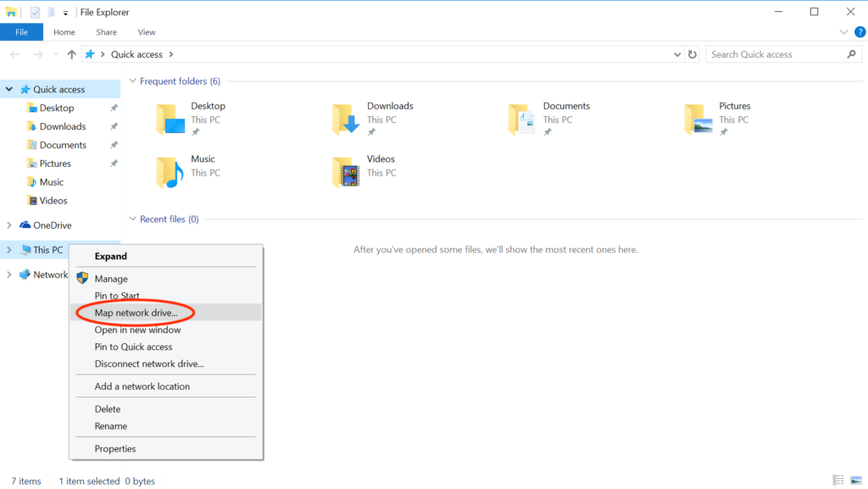Click the Desktop folder icon in Frequent folders
868x489 pixels.
tap(170, 119)
